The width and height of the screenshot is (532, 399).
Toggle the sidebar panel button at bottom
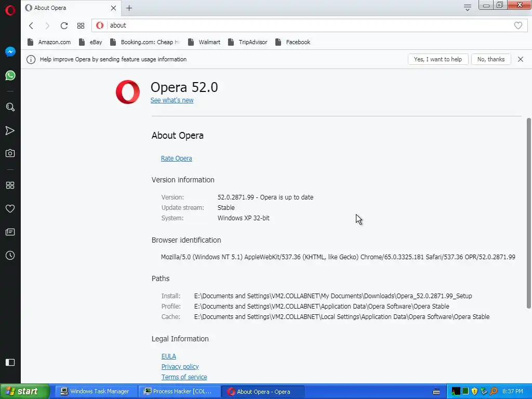tap(10, 362)
